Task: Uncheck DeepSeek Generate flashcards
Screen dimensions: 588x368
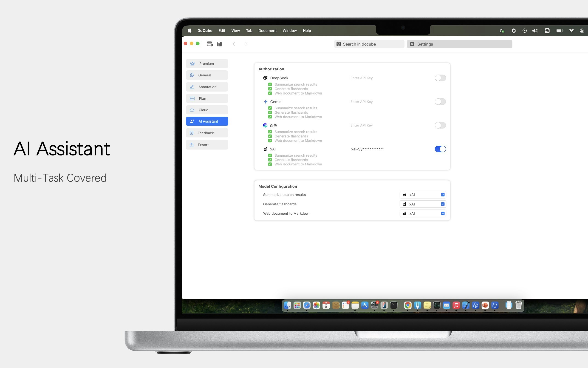Action: click(x=270, y=89)
